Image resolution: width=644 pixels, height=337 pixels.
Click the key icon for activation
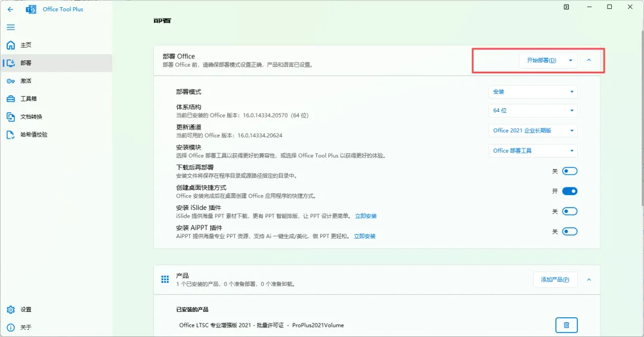point(11,81)
